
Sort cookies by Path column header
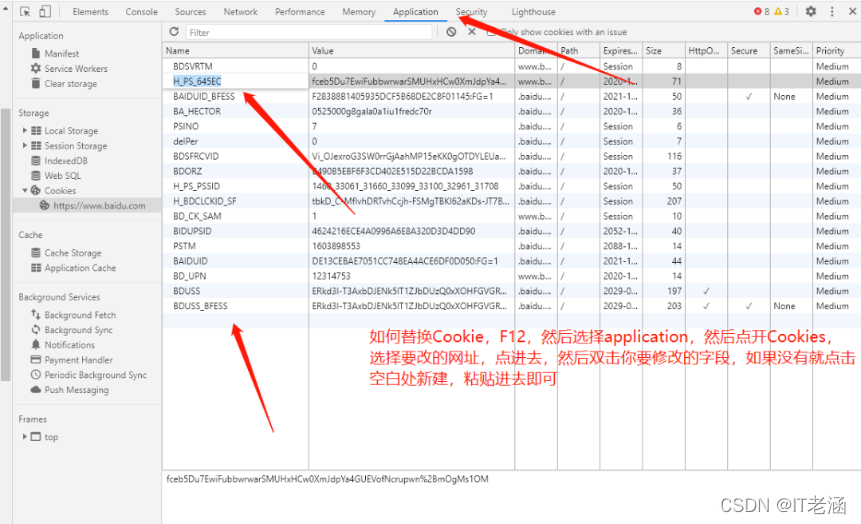[578, 51]
